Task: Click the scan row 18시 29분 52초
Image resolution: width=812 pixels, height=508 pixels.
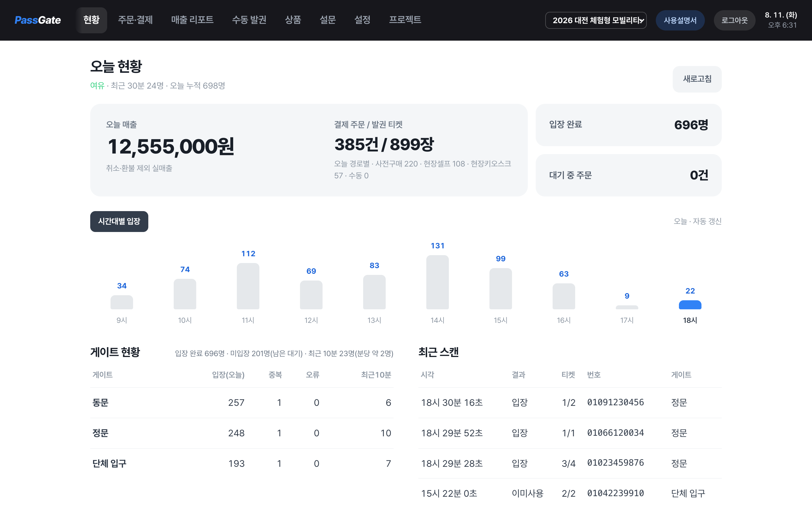Action: (x=570, y=433)
